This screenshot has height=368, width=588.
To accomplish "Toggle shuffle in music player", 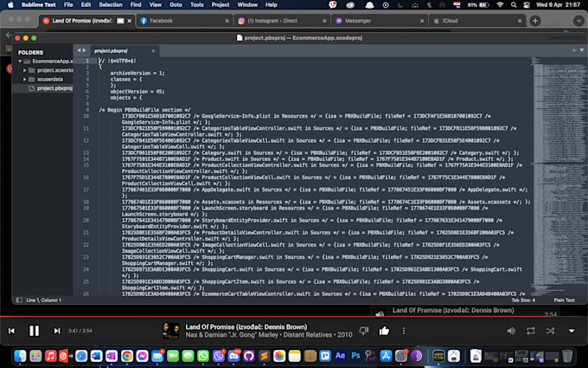I will (550, 331).
